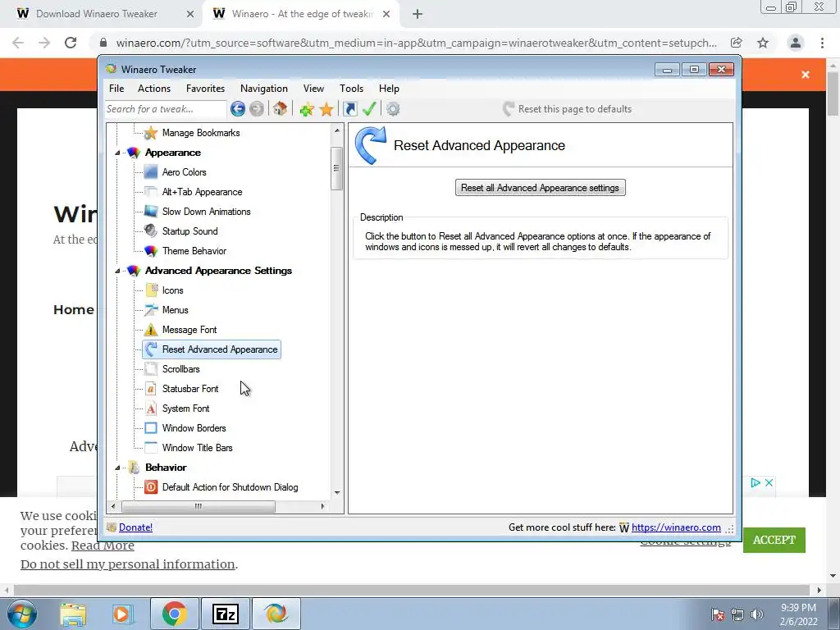840x630 pixels.
Task: Click the Chrome share page icon
Action: (x=737, y=43)
